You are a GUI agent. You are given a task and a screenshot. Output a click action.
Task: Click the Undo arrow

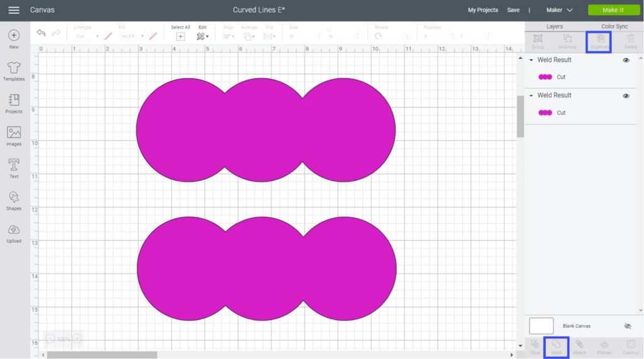tap(42, 33)
